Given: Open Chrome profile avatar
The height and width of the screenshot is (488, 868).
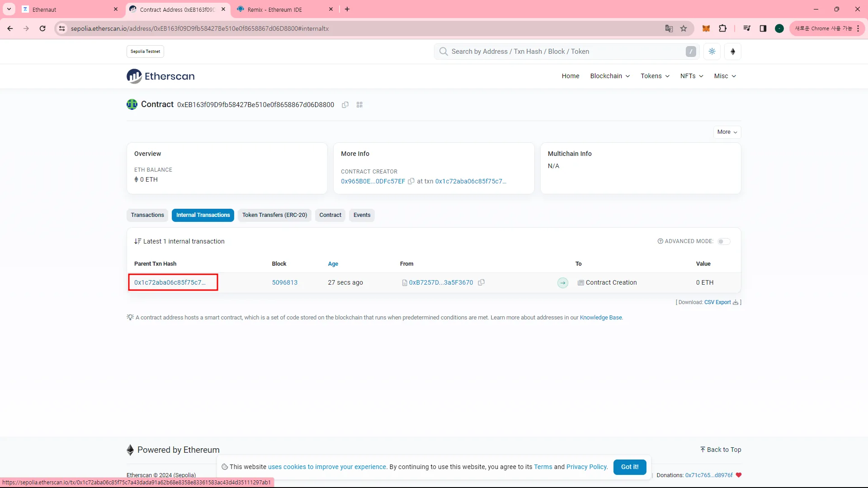Looking at the screenshot, I should coord(779,28).
